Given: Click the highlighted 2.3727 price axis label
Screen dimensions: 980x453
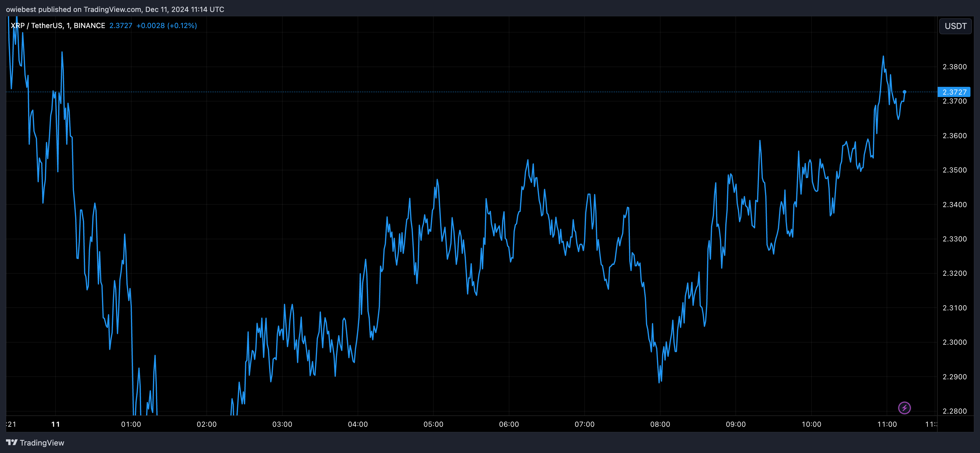Looking at the screenshot, I should pos(954,92).
